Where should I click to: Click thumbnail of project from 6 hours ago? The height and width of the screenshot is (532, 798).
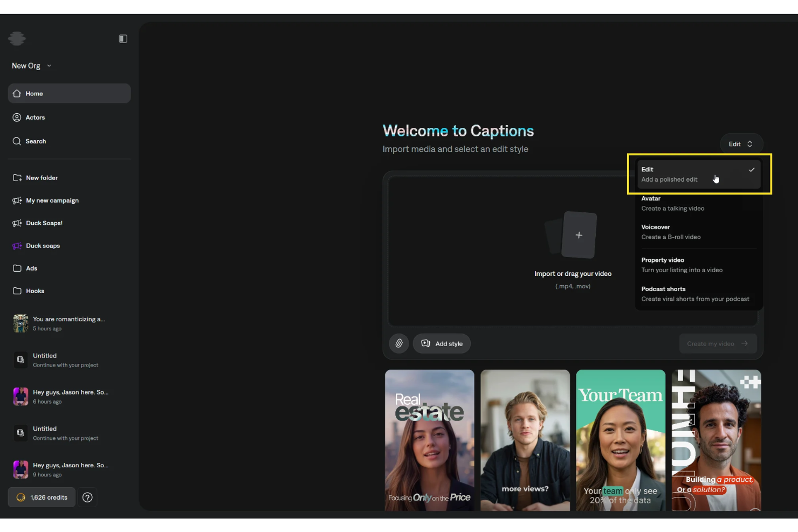tap(20, 396)
